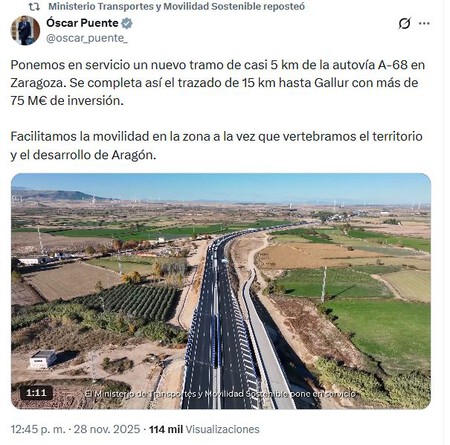Click the 1:11 video duration badge

36,393
